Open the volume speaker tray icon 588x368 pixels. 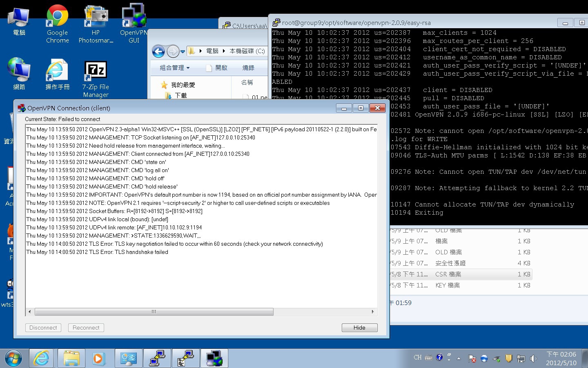533,359
